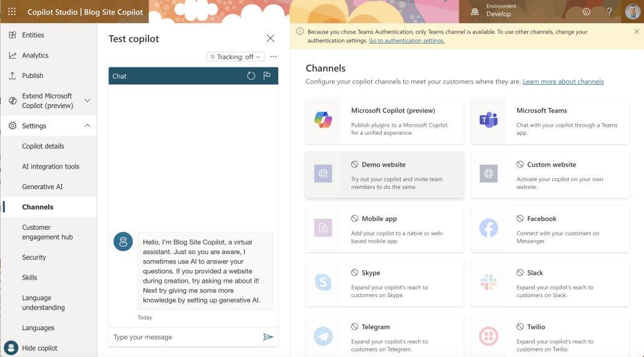Send message with the paper plane icon

click(x=268, y=337)
